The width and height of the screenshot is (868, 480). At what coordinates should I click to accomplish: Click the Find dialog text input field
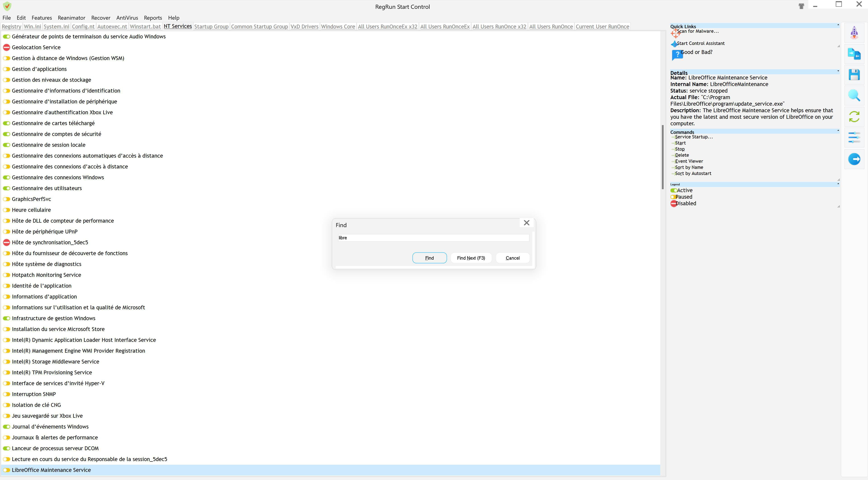[433, 238]
